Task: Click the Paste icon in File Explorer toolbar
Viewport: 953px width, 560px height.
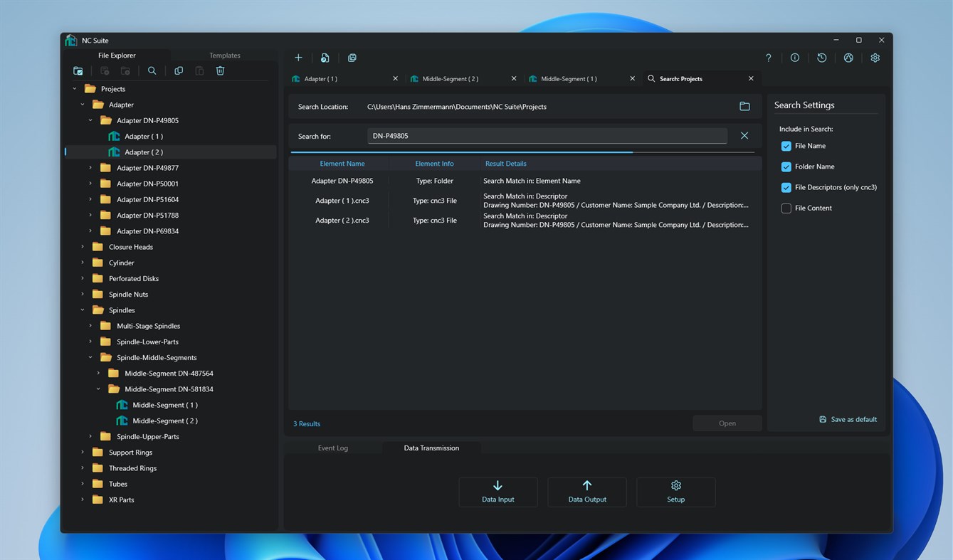Action: pyautogui.click(x=199, y=70)
